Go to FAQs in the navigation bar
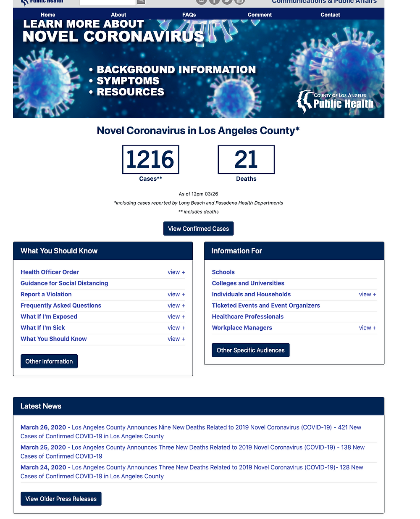The width and height of the screenshot is (420, 519). [x=189, y=15]
